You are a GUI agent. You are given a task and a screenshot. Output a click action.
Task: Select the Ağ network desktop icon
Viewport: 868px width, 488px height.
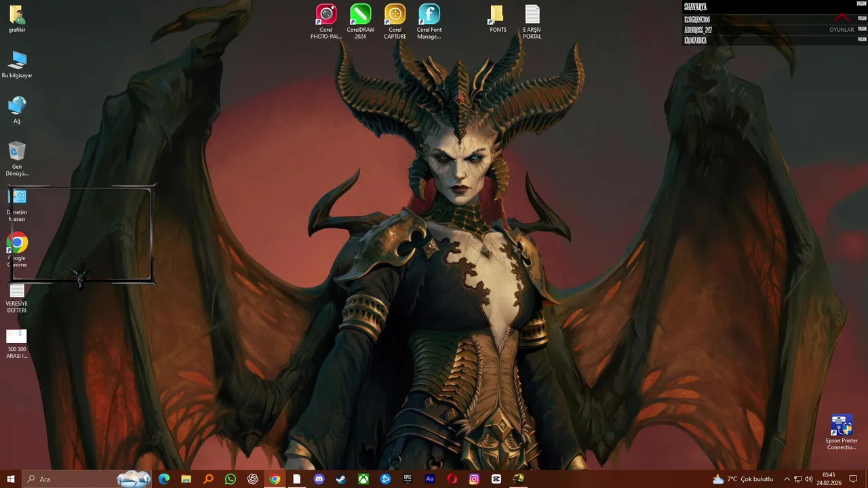(x=17, y=110)
